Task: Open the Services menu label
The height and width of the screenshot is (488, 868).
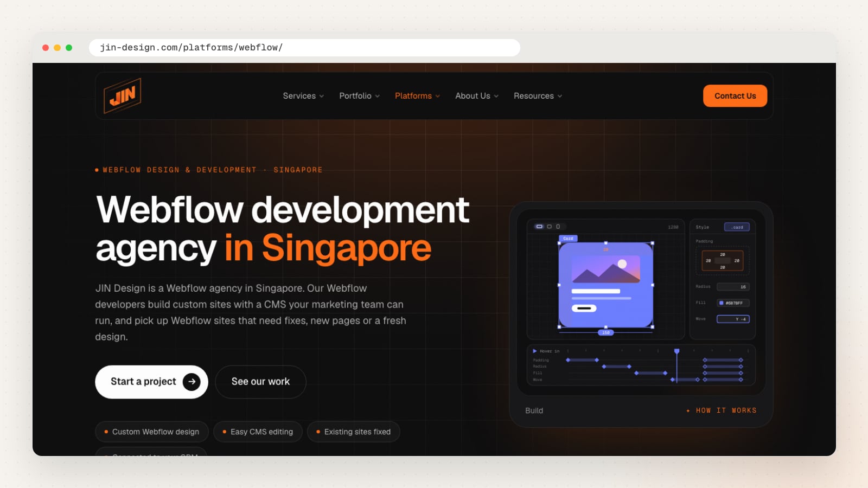Action: pos(299,96)
